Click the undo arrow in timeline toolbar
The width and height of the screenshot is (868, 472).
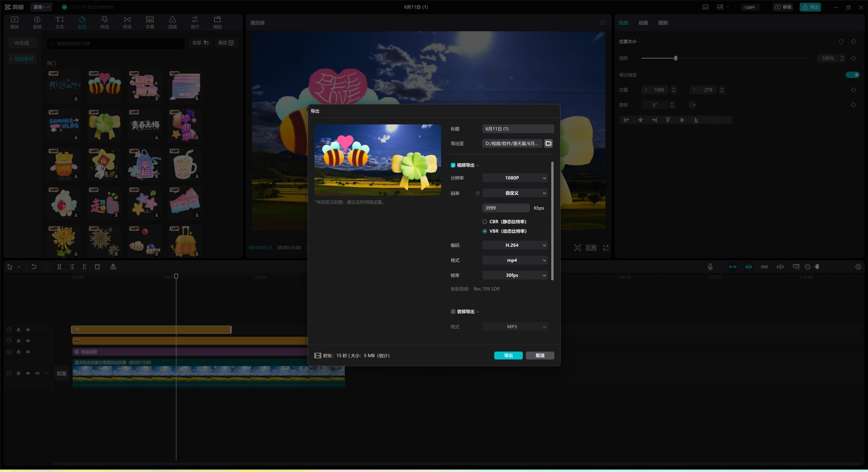[34, 267]
